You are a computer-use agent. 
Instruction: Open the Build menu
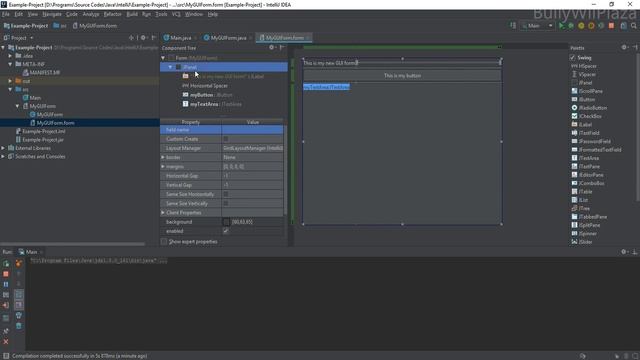pos(132,14)
